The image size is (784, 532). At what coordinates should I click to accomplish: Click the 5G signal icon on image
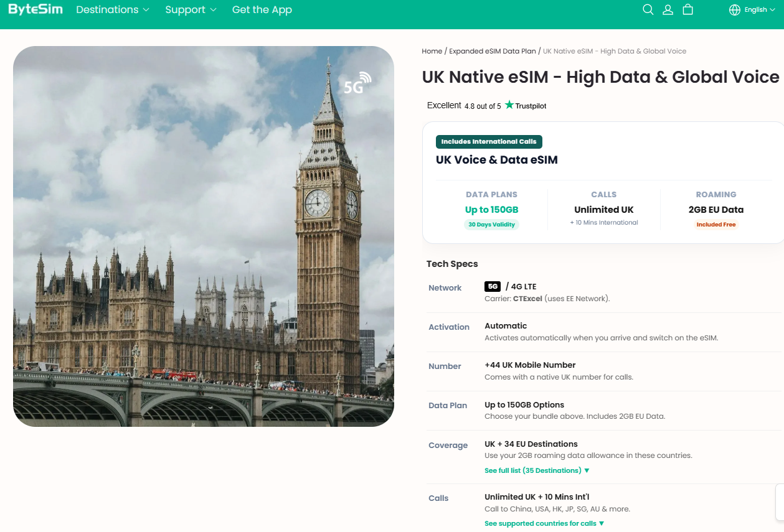(357, 84)
